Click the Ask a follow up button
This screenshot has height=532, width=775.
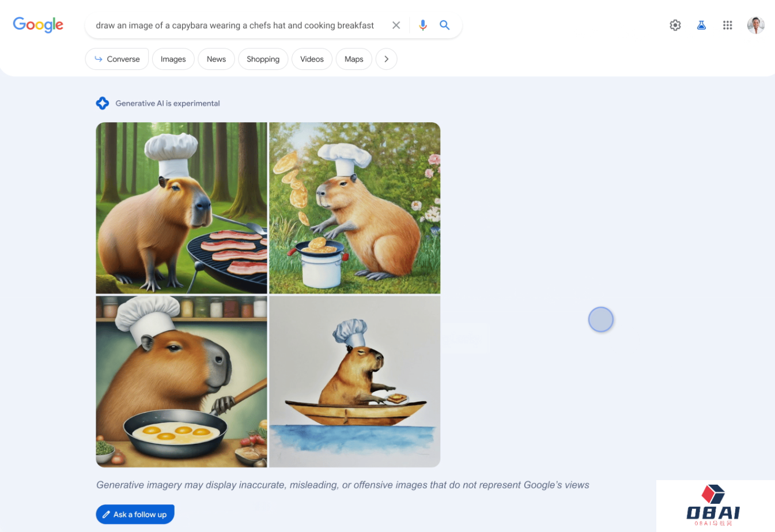point(135,514)
